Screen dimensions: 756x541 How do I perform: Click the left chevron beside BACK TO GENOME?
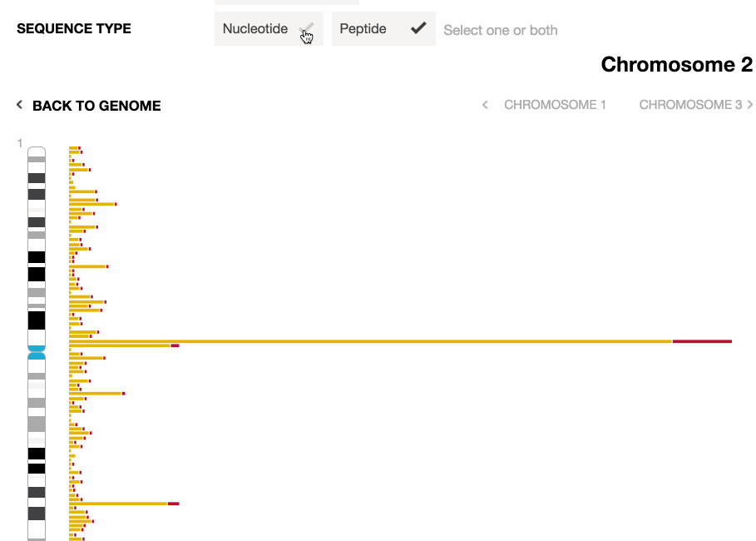click(19, 105)
